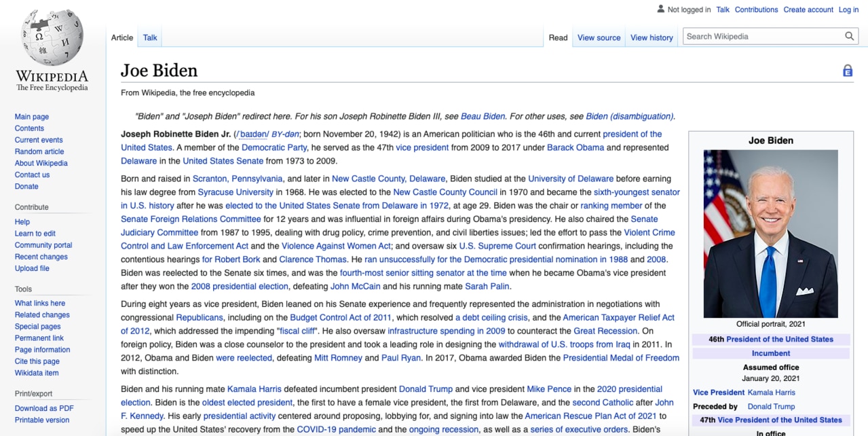
Task: Click Contact us in sidebar
Action: pyautogui.click(x=32, y=175)
